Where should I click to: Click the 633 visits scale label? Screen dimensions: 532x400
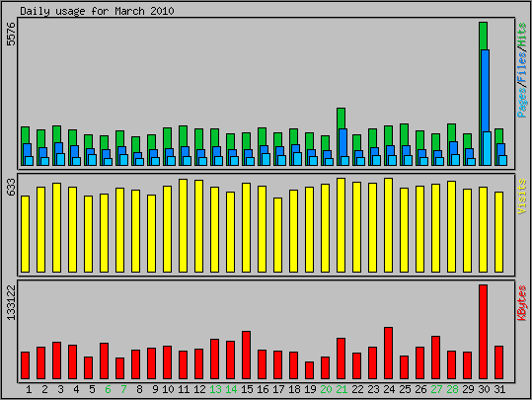(x=11, y=187)
